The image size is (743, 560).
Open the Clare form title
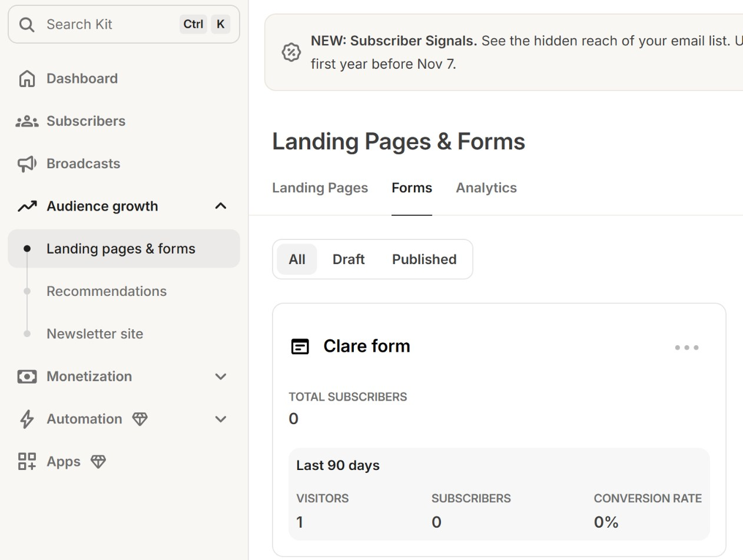click(x=367, y=346)
